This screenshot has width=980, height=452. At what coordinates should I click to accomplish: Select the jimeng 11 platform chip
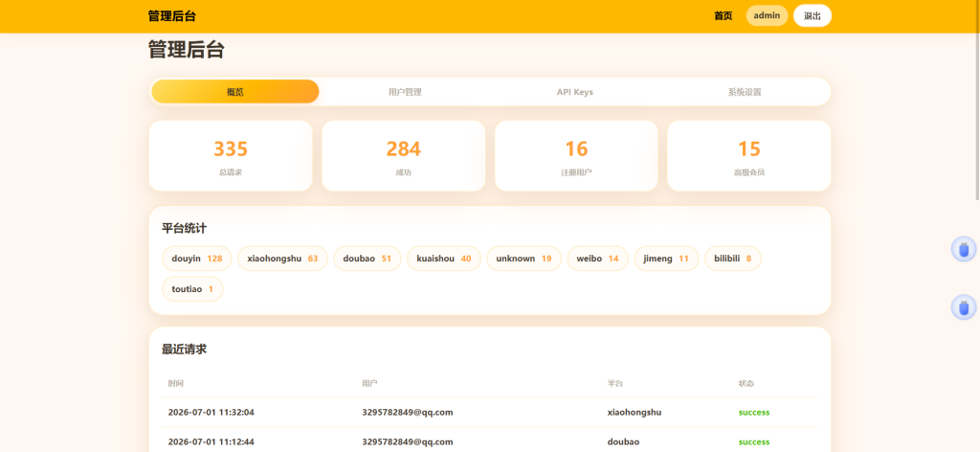click(666, 259)
